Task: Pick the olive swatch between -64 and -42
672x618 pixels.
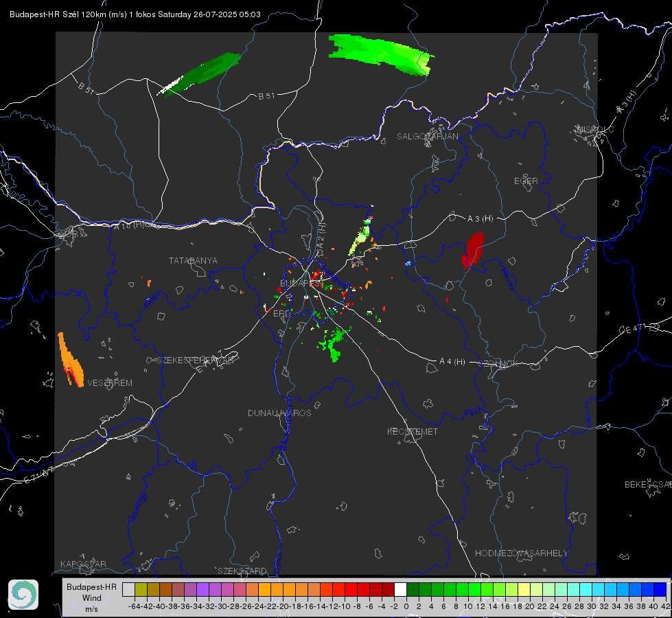Action: [x=141, y=589]
